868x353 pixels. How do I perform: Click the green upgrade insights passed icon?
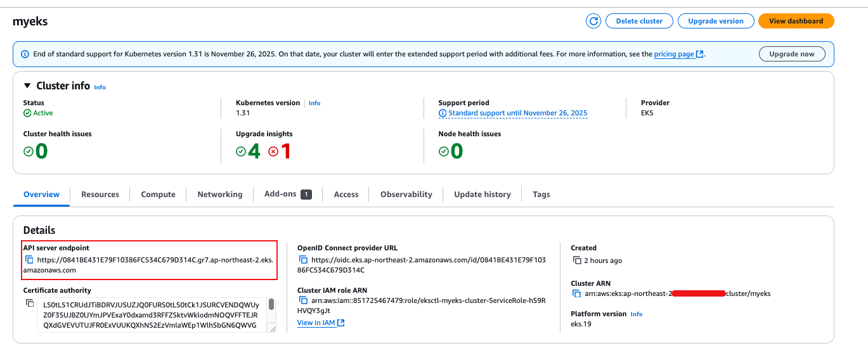tap(241, 151)
